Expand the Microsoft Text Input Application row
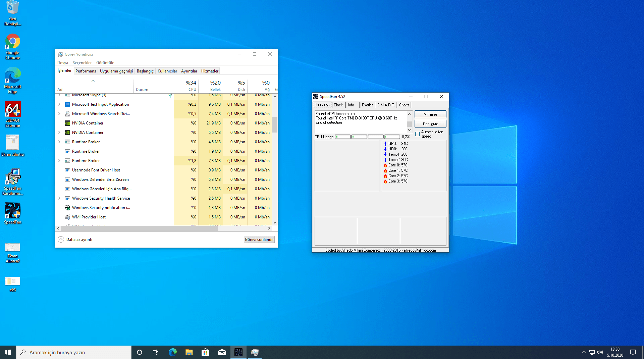This screenshot has height=359, width=644. tap(59, 104)
